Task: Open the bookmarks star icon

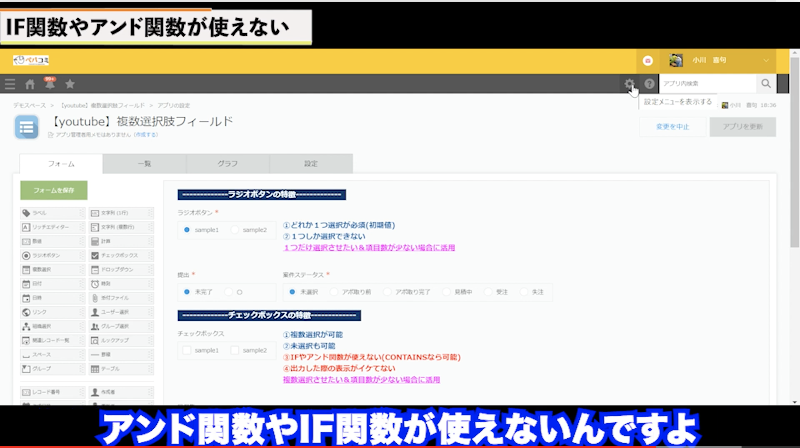Action: click(x=70, y=85)
